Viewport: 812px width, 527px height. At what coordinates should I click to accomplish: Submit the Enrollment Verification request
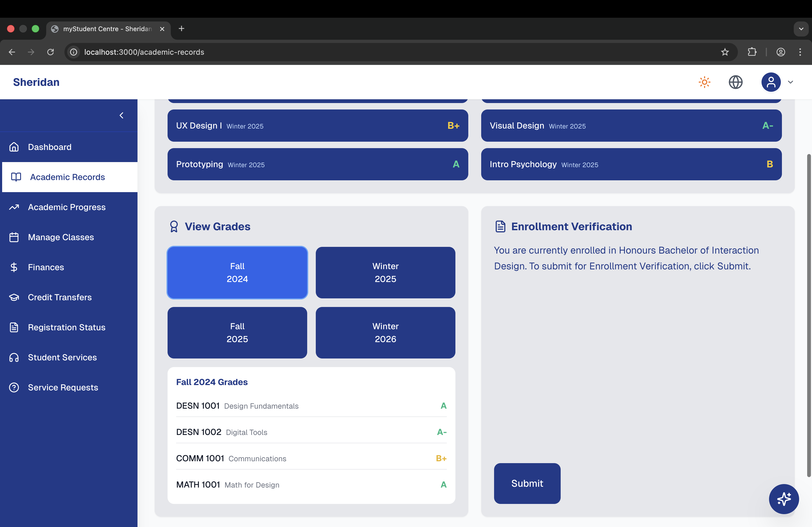click(x=527, y=483)
